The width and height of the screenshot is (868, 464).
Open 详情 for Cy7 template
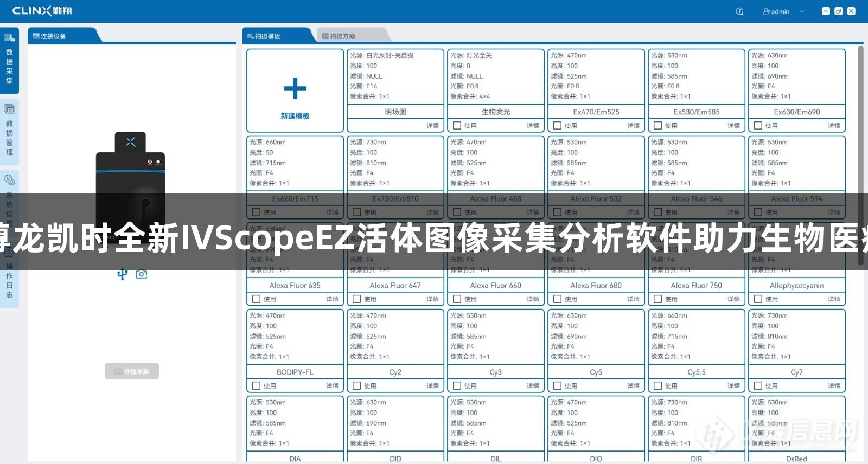tap(834, 386)
